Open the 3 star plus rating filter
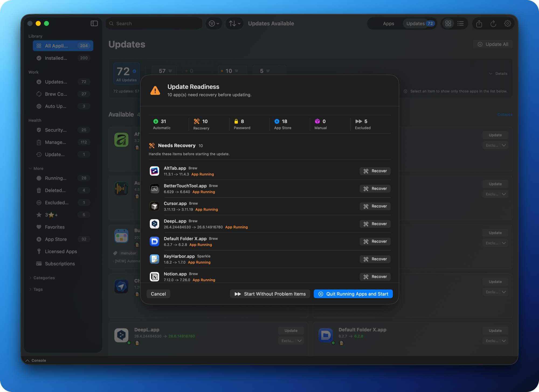539x392 pixels. pyautogui.click(x=63, y=215)
